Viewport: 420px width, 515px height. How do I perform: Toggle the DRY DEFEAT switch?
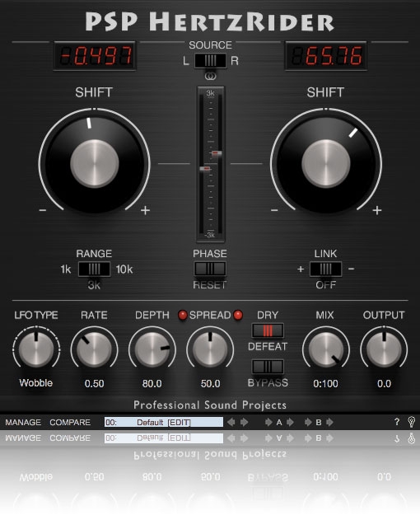268,330
